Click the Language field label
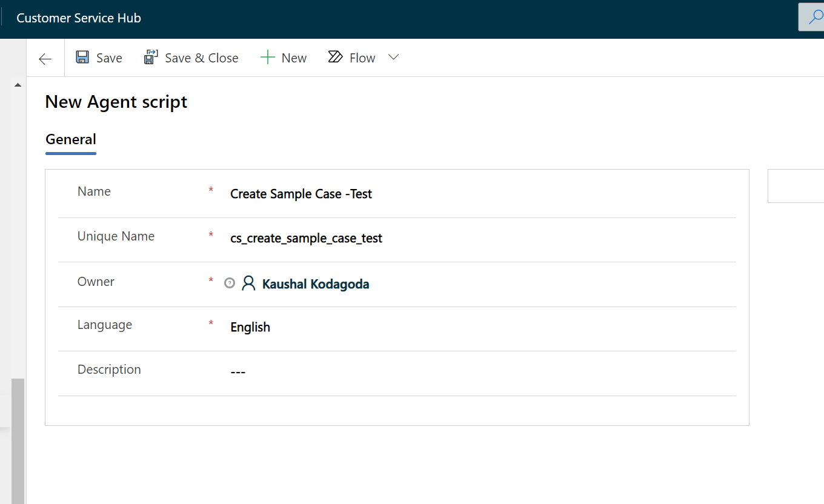824x504 pixels. (105, 325)
